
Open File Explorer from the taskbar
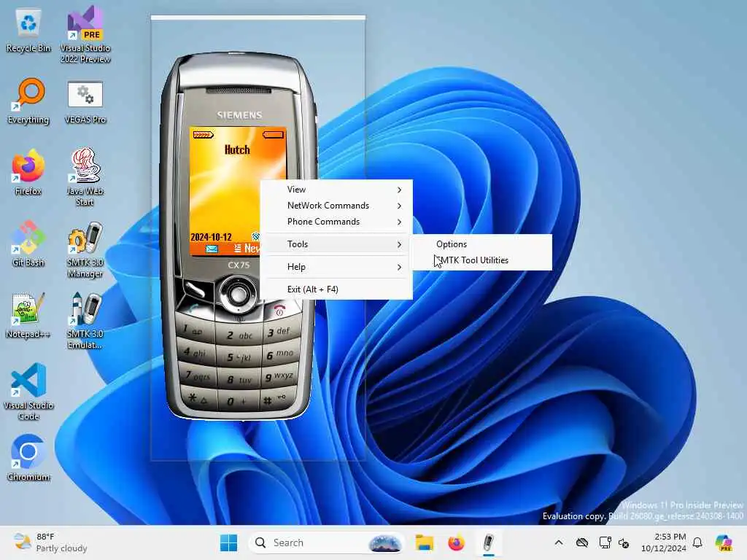click(x=424, y=542)
